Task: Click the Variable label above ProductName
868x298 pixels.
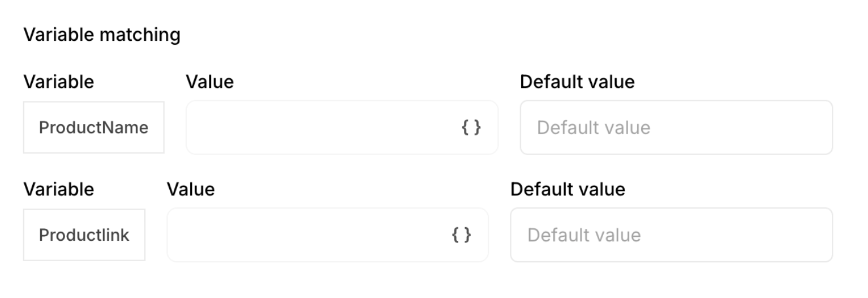Action: (58, 82)
